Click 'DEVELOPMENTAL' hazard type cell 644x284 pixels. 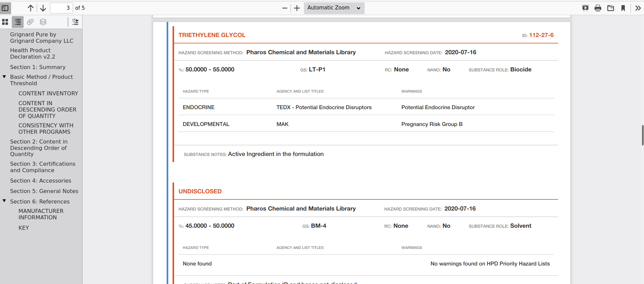click(206, 124)
